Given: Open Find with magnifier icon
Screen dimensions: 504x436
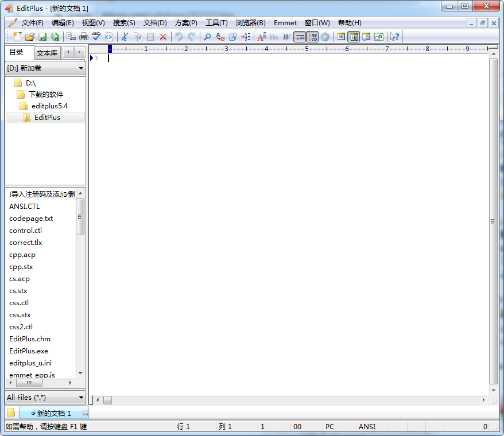Looking at the screenshot, I should (207, 37).
